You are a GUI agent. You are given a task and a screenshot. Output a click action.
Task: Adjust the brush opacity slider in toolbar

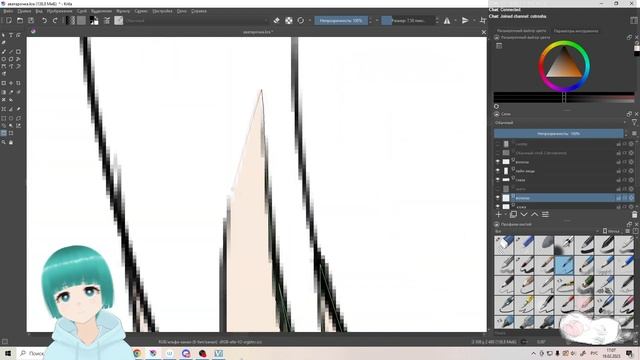341,20
